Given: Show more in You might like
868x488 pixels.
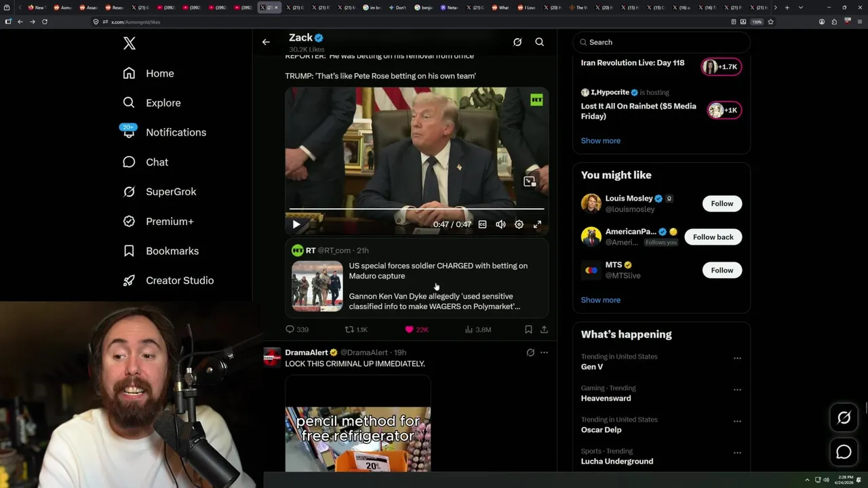Looking at the screenshot, I should click(x=601, y=300).
